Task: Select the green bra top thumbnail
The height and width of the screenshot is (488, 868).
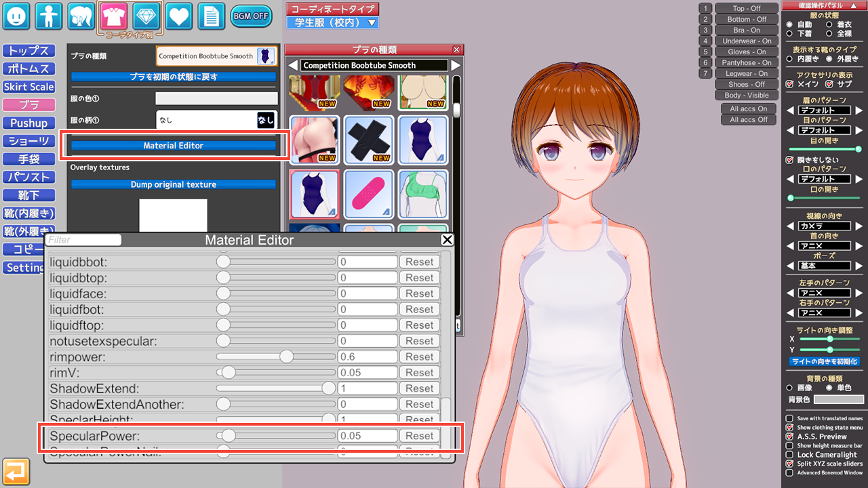Action: (422, 194)
